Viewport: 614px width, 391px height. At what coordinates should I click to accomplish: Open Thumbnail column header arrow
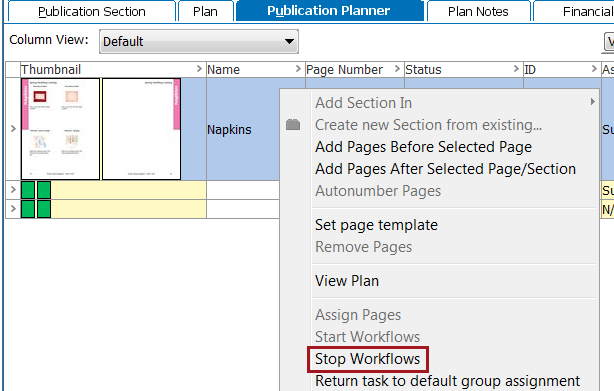pyautogui.click(x=199, y=69)
